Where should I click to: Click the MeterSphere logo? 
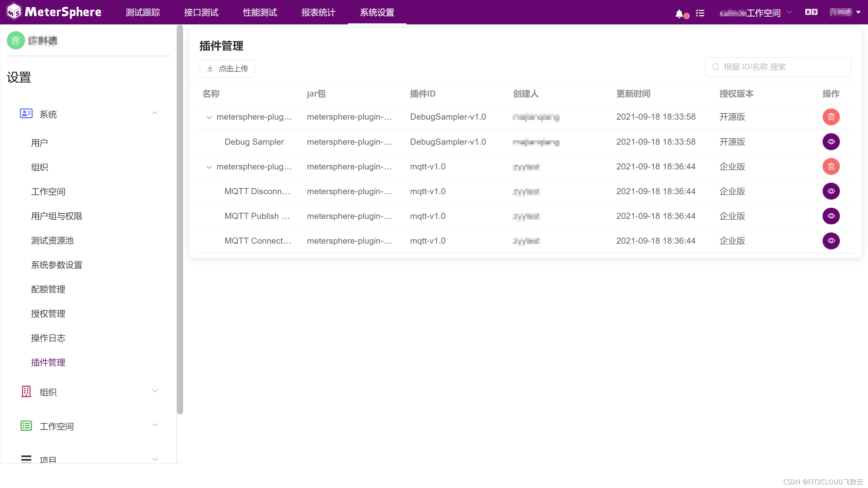click(x=54, y=12)
